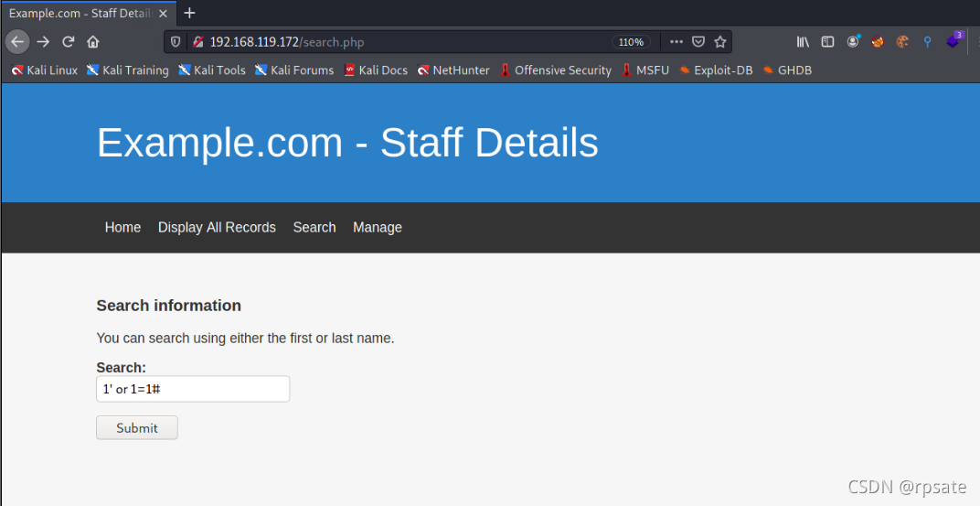Open Kali Docs bookmark
This screenshot has height=506, width=980.
point(376,70)
